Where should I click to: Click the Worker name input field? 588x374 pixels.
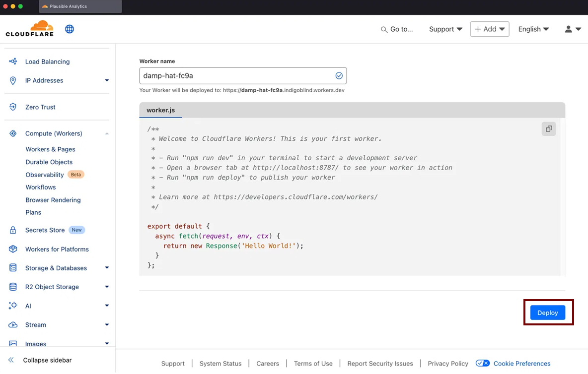tap(236, 76)
